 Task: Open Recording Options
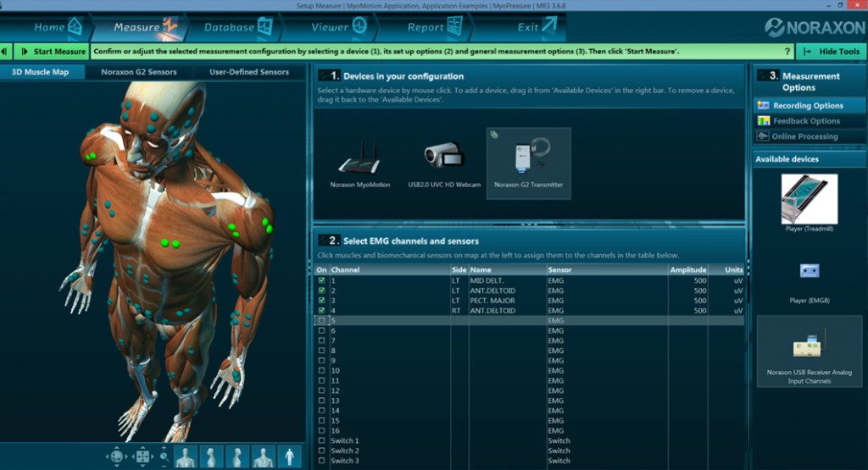(808, 105)
